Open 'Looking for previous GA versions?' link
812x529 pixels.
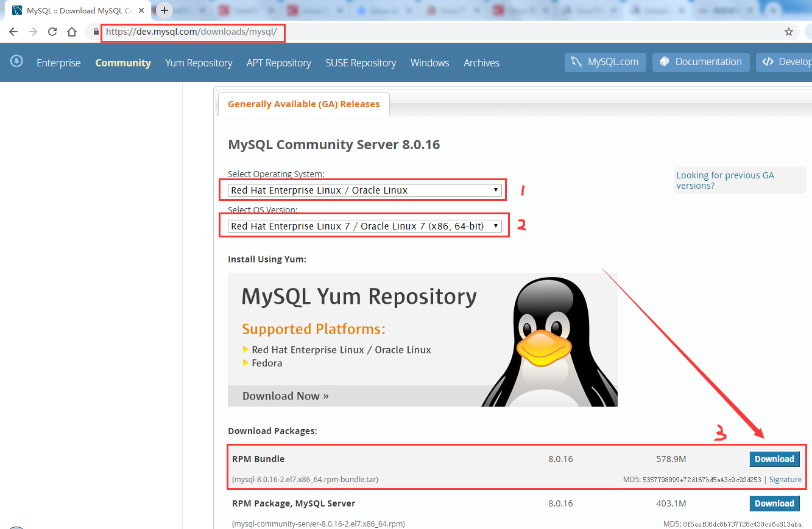[x=725, y=180]
